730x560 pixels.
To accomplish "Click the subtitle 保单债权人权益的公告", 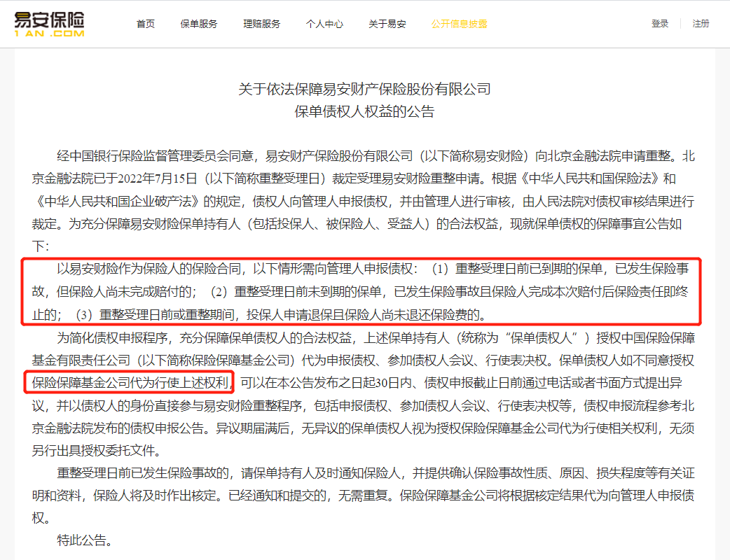I will tap(364, 112).
